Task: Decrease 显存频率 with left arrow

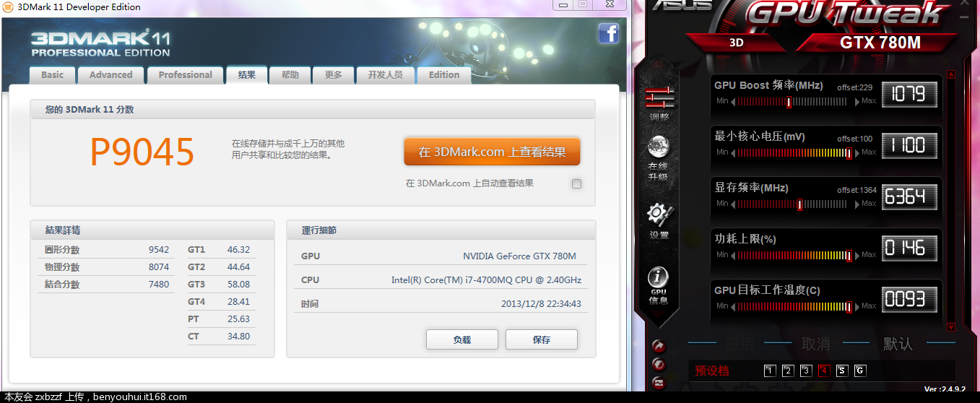Action: pos(734,204)
